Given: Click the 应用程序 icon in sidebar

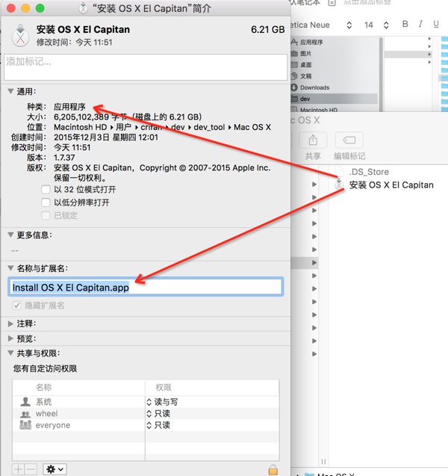Looking at the screenshot, I should 294,42.
